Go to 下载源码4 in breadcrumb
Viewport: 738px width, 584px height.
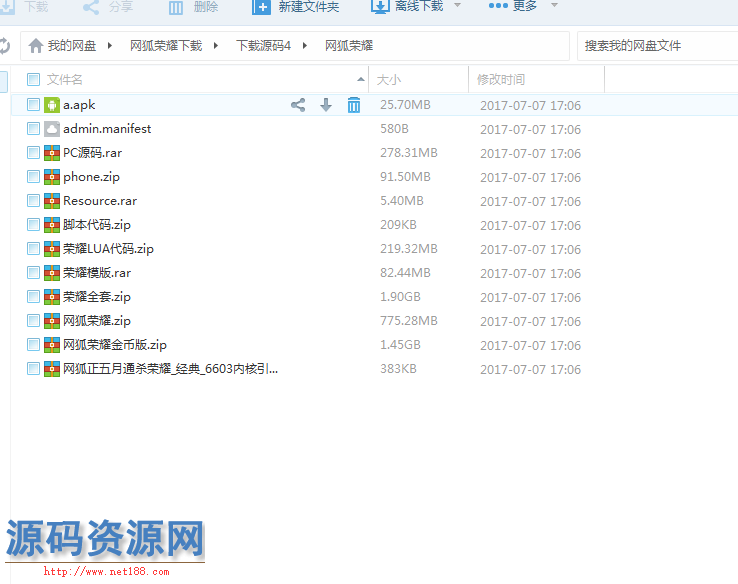pyautogui.click(x=263, y=46)
